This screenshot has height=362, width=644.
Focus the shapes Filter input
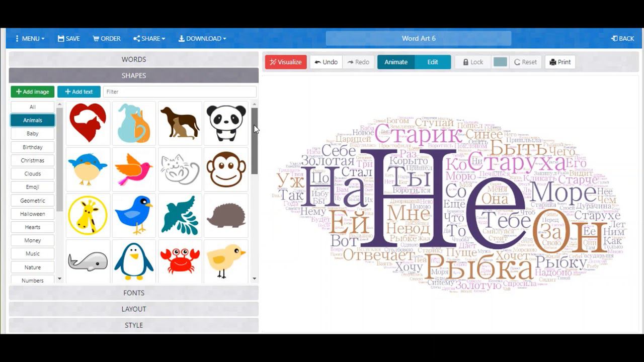180,92
